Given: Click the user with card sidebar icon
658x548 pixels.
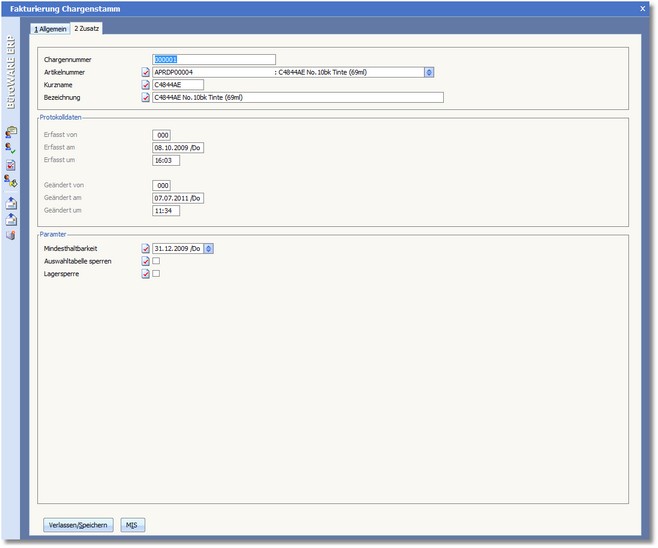Looking at the screenshot, I should click(11, 131).
